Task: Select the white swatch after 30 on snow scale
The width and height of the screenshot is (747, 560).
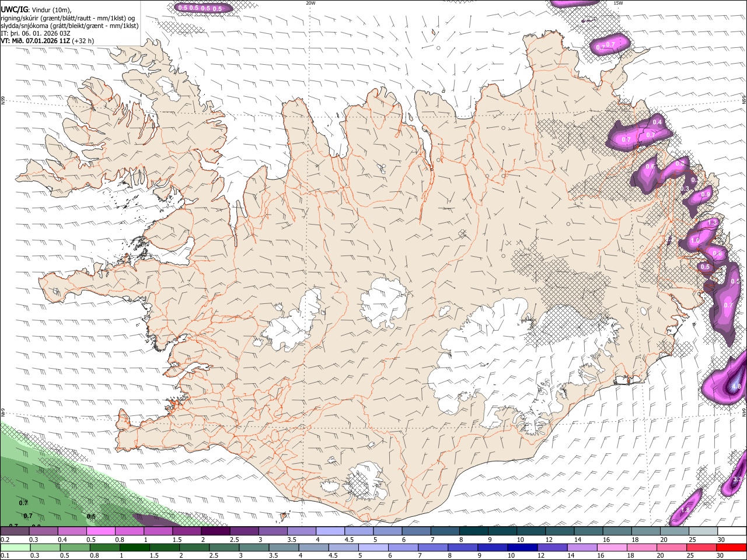Action: [x=731, y=532]
